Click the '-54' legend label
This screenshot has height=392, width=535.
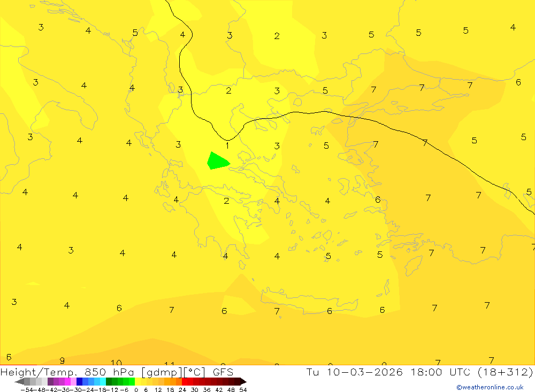click(26, 390)
